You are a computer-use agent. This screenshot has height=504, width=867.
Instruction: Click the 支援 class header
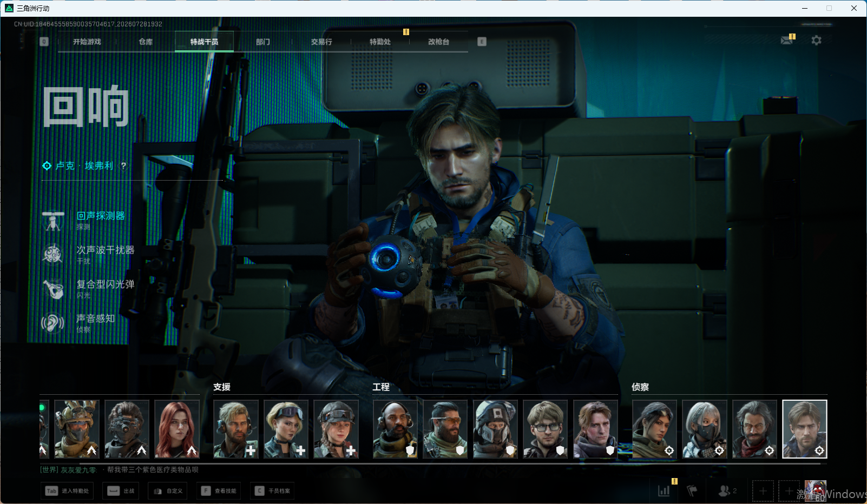coord(222,387)
